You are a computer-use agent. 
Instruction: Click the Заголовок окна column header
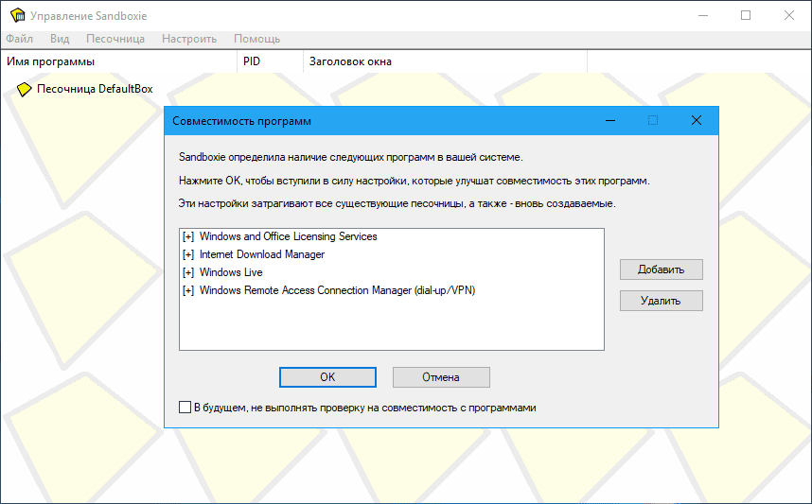pos(446,61)
